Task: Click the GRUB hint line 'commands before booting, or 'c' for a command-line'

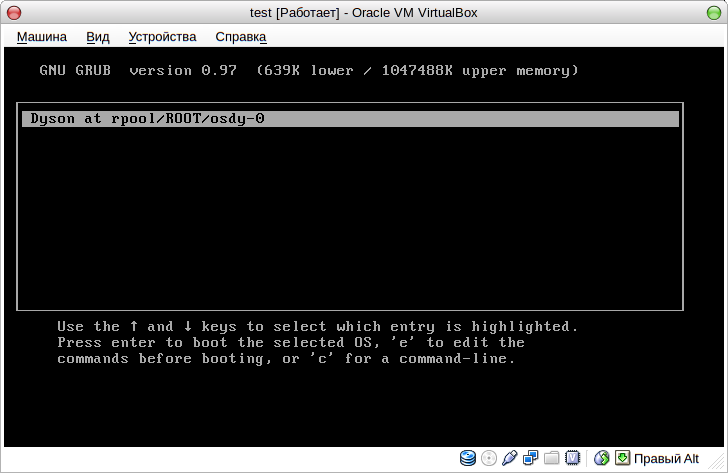Action: point(286,359)
